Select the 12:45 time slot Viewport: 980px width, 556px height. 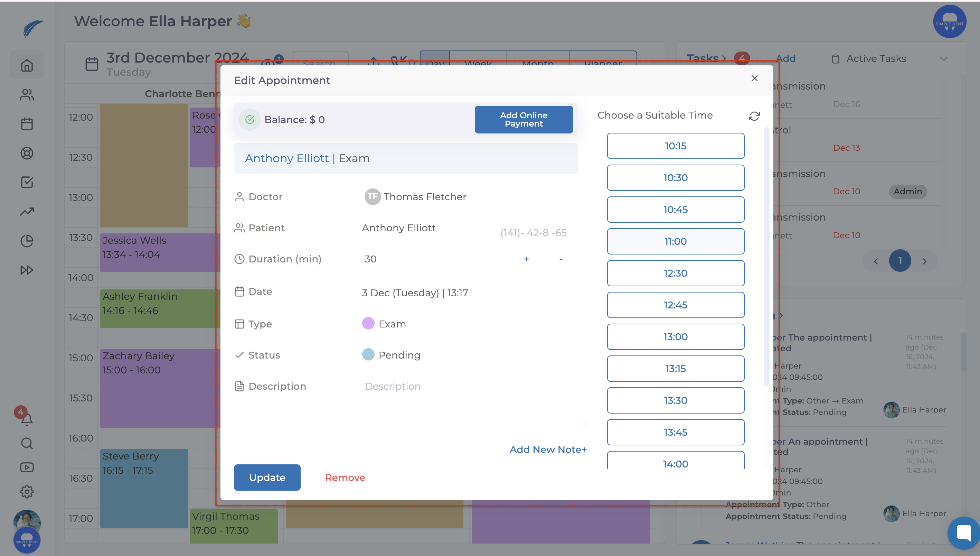[x=675, y=305]
